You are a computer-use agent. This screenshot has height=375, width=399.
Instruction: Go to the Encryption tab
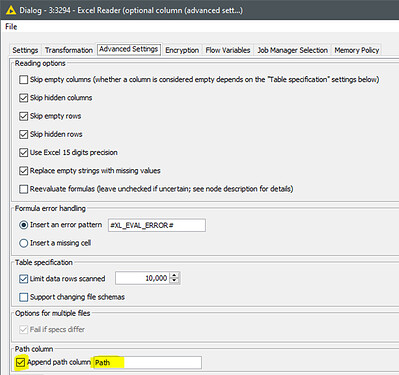tap(182, 50)
